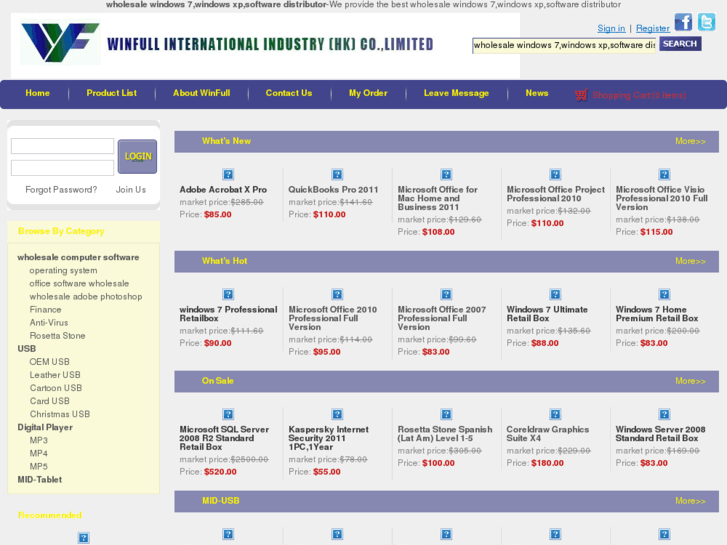Open the Facebook icon in header
The width and height of the screenshot is (727, 545).
(683, 22)
